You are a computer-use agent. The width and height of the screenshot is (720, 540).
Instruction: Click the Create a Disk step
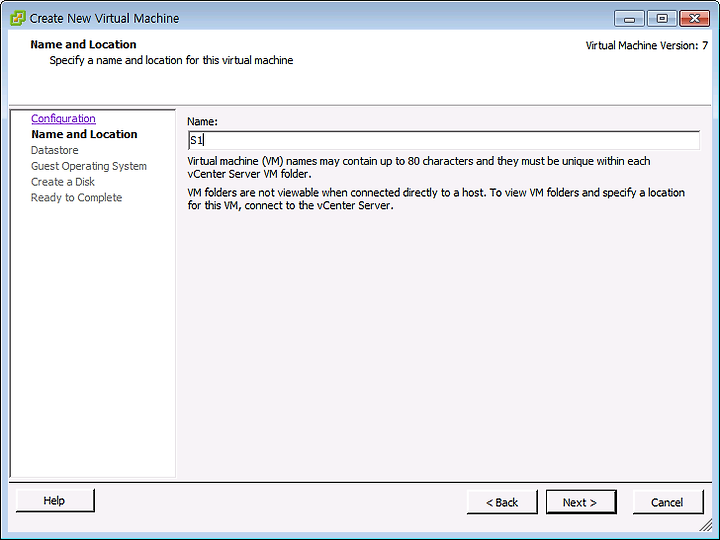point(63,182)
